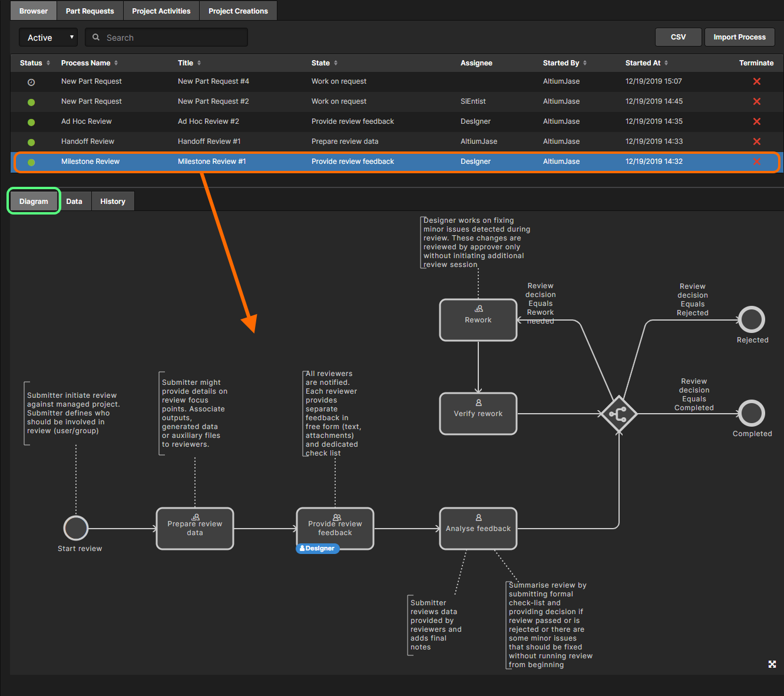Image resolution: width=784 pixels, height=696 pixels.
Task: Click the group icon on the Rework task node
Action: 478,308
